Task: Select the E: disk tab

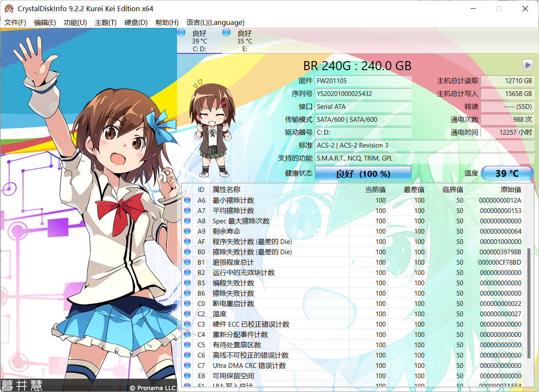Action: (245, 41)
